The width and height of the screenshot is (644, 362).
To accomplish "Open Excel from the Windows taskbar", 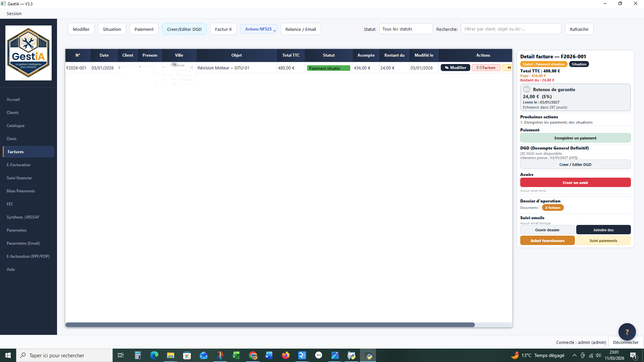I will [236, 355].
